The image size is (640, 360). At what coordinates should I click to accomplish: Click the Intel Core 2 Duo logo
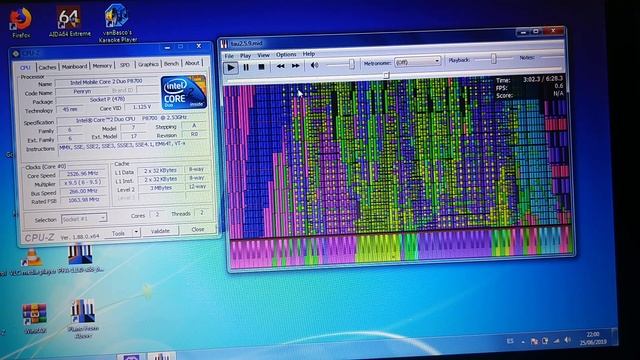[x=183, y=92]
